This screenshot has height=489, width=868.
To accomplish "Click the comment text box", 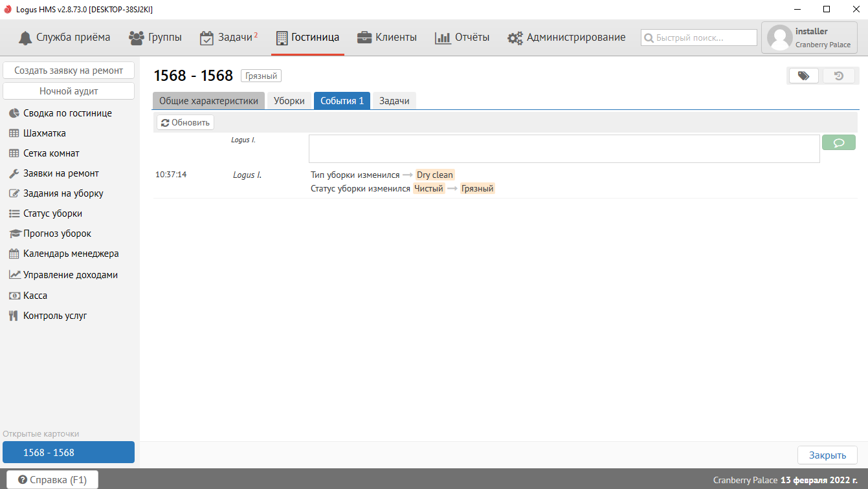I will (x=564, y=149).
